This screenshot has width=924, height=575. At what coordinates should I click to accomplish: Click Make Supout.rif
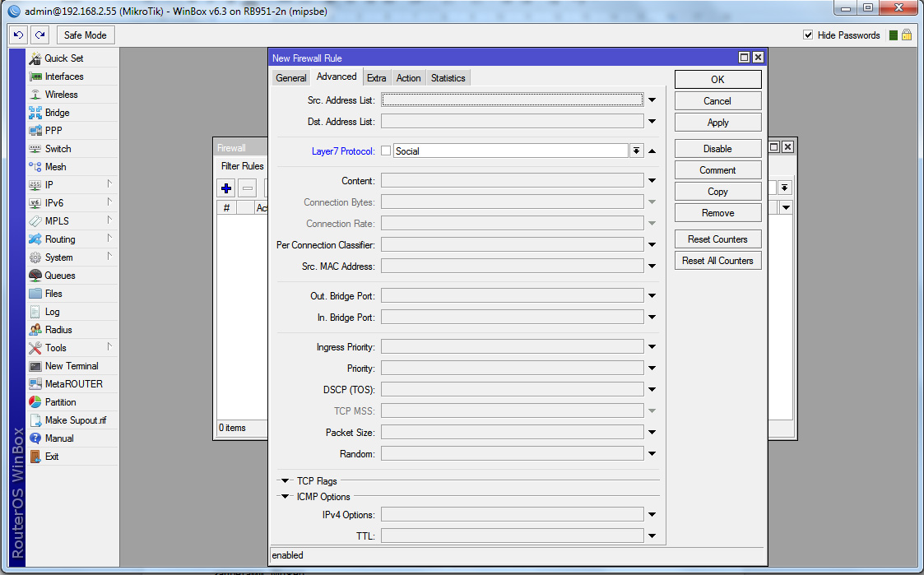72,420
